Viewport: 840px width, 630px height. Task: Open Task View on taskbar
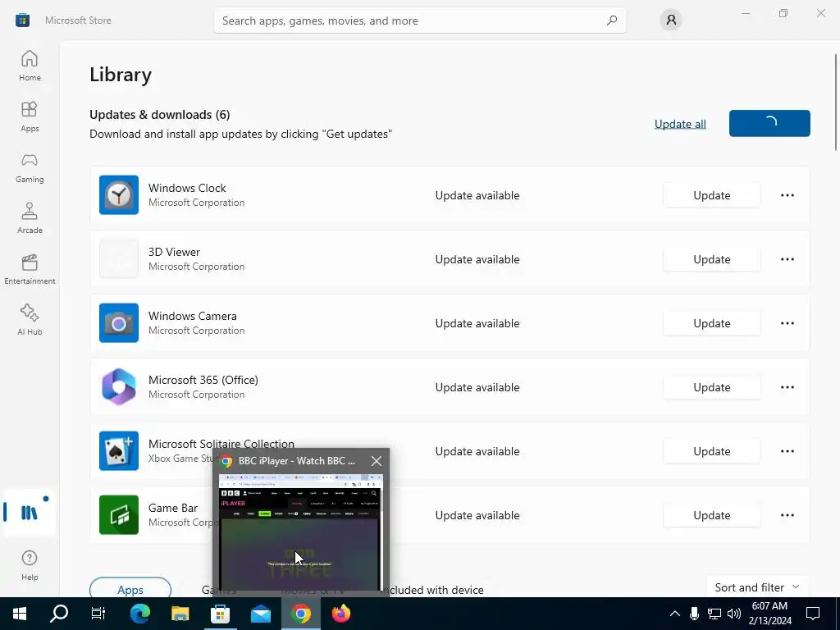pos(98,614)
